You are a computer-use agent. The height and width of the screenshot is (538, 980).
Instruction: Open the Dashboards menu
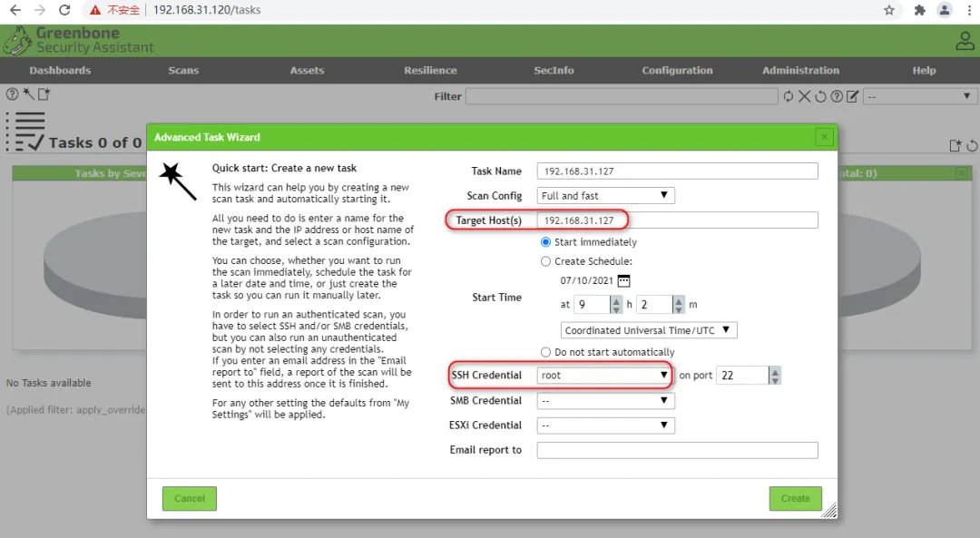click(x=60, y=71)
